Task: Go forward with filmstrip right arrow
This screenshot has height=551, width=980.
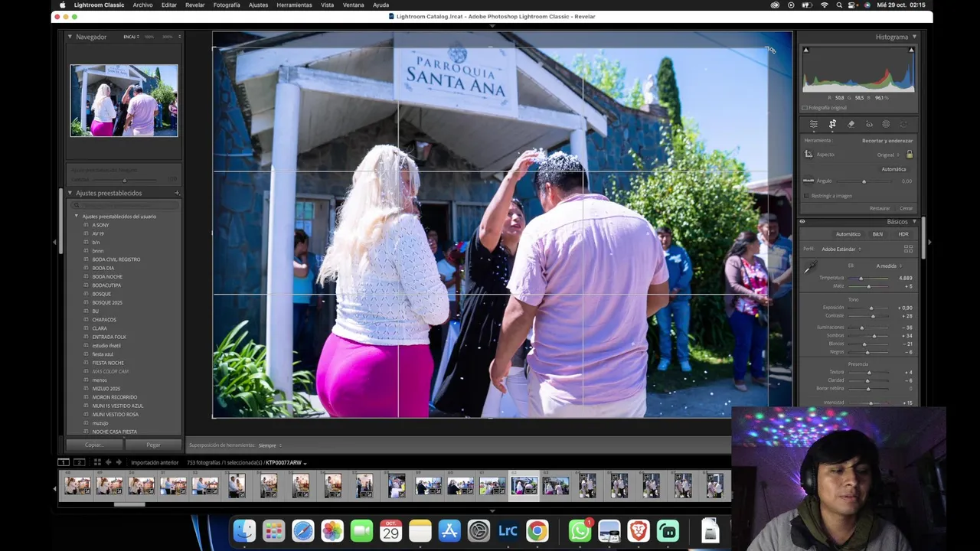Action: [x=119, y=462]
